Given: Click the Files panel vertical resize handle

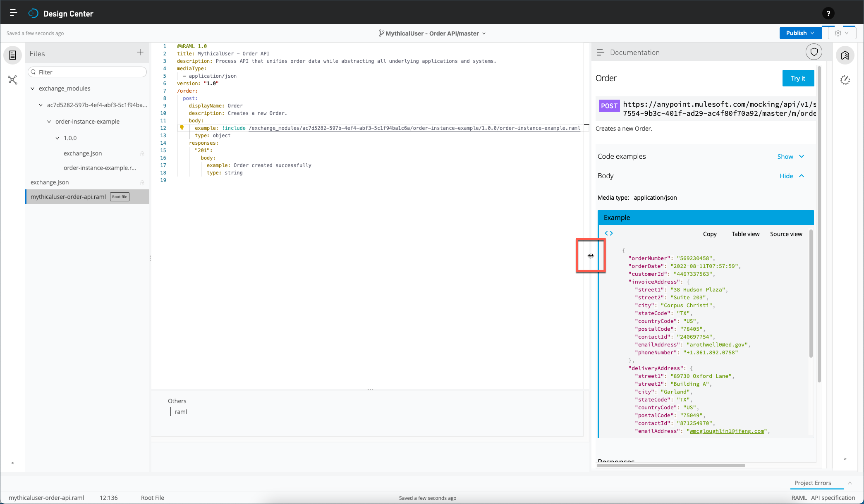Looking at the screenshot, I should (150, 258).
